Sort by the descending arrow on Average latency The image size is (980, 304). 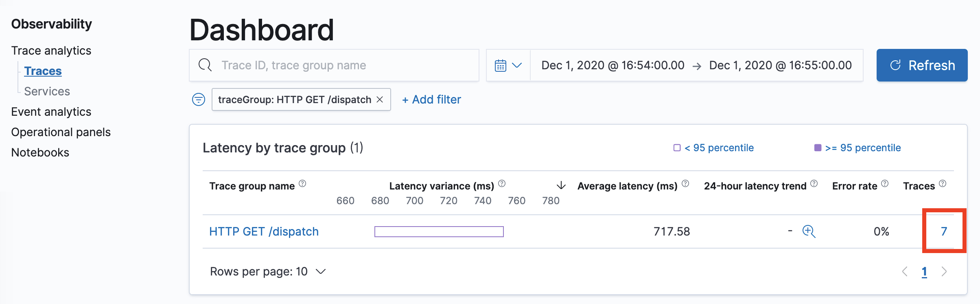[561, 186]
